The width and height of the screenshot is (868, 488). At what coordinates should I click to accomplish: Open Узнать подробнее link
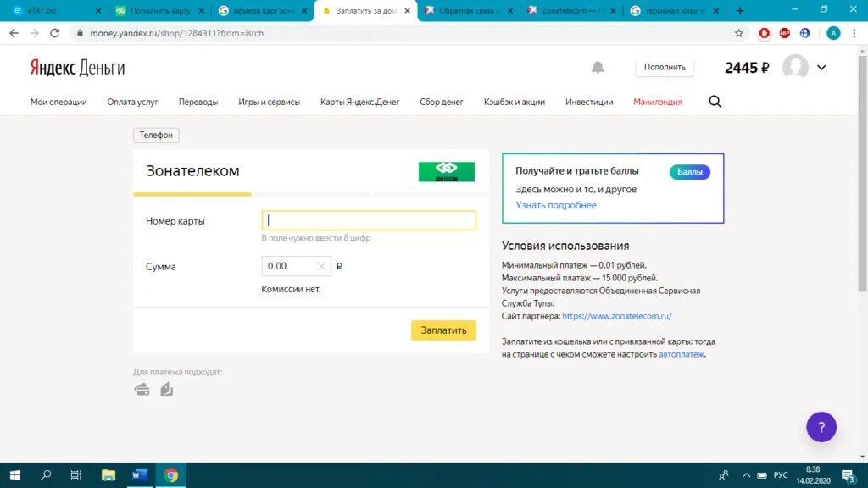[x=556, y=205]
